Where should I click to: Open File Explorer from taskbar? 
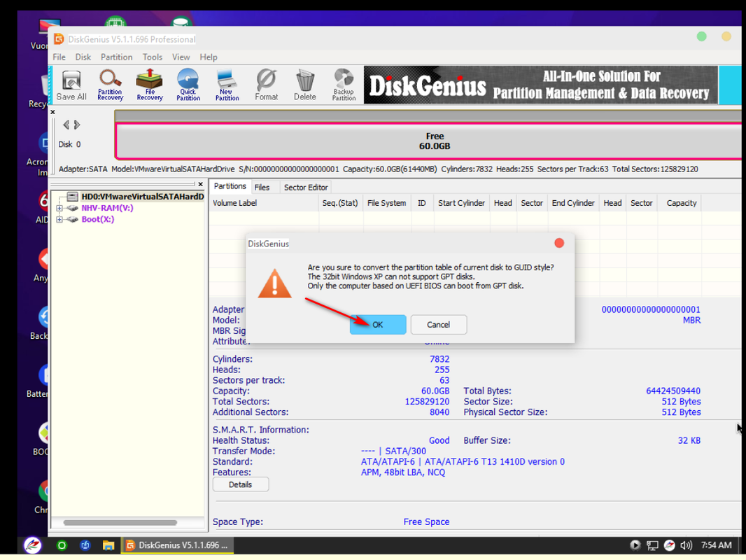pyautogui.click(x=108, y=545)
